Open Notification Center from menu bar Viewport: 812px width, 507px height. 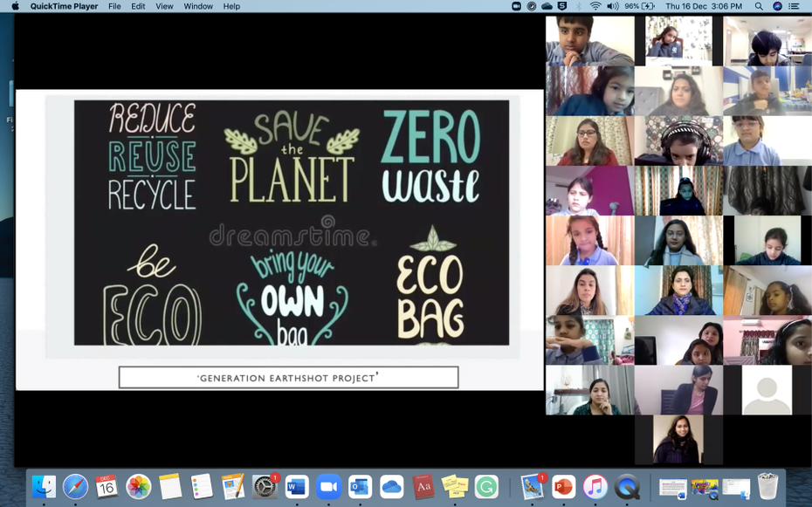coord(794,6)
